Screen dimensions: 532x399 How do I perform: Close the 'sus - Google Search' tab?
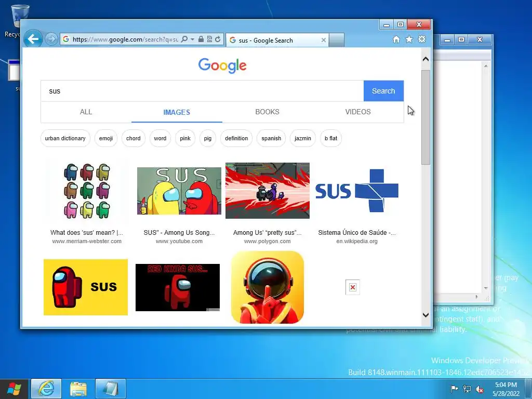point(323,41)
